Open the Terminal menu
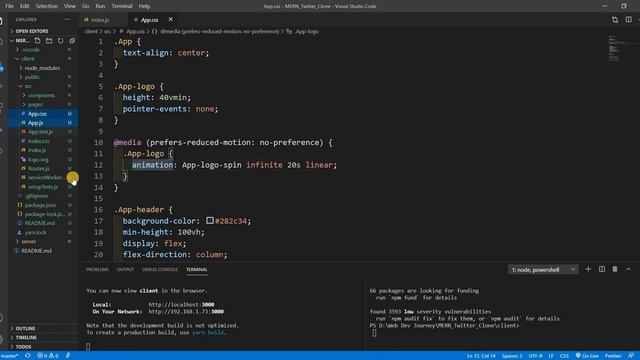The width and height of the screenshot is (640, 360). (122, 6)
